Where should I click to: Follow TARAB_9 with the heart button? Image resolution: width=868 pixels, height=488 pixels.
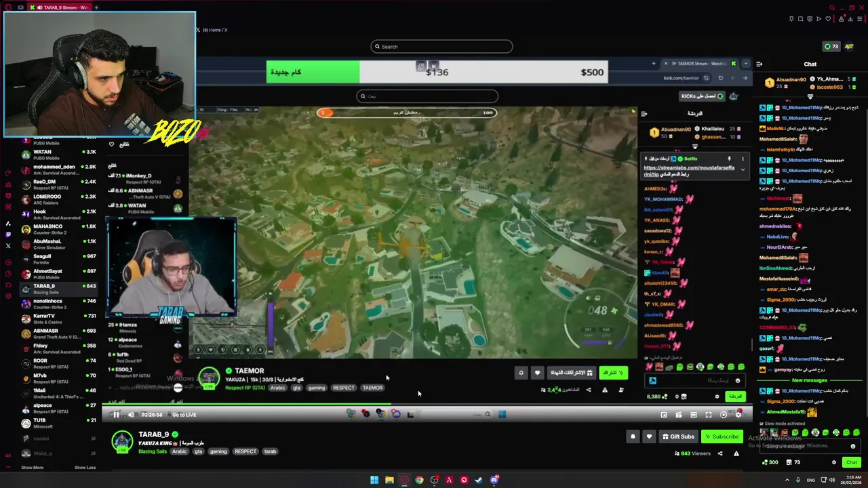(649, 436)
